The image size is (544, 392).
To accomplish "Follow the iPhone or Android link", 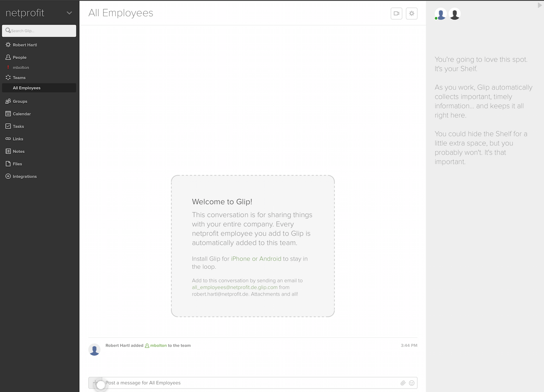I will click(256, 259).
